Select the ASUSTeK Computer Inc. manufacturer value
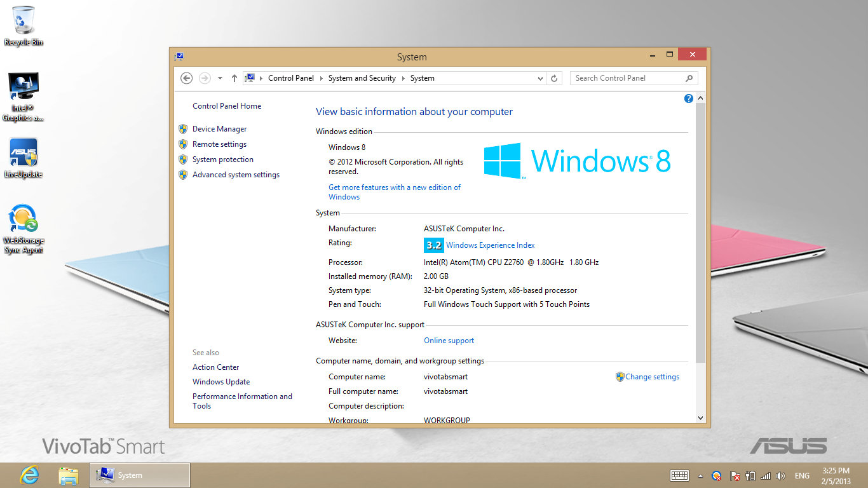This screenshot has width=868, height=488. [464, 229]
